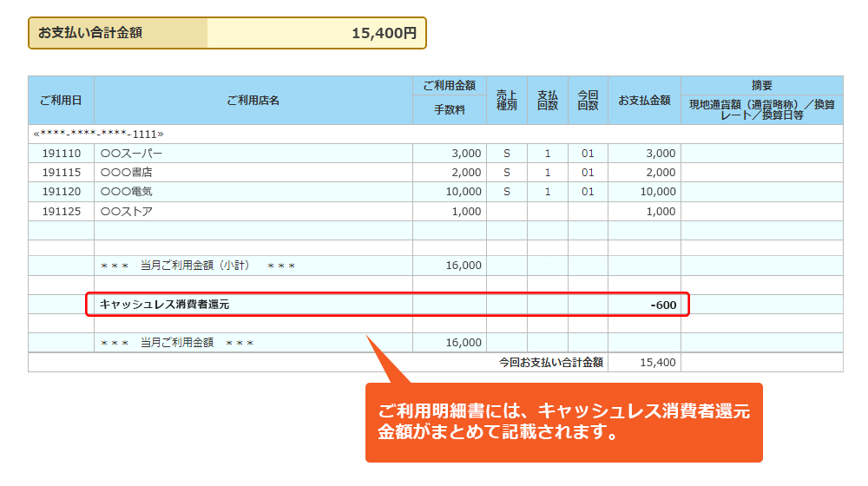Select date cell 191110
This screenshot has width=868, height=486.
(x=62, y=154)
